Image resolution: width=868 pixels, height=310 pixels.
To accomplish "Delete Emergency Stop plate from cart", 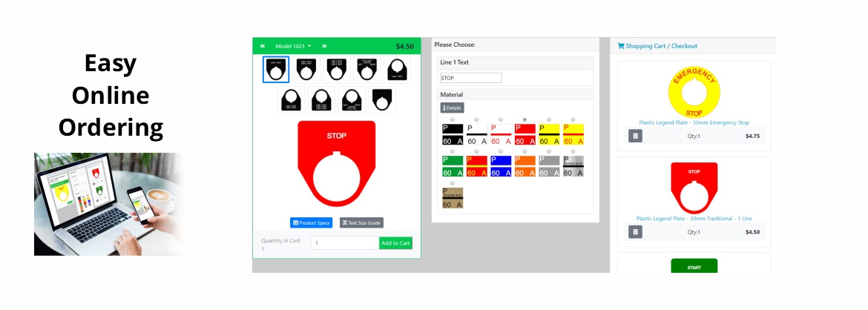I will point(636,136).
